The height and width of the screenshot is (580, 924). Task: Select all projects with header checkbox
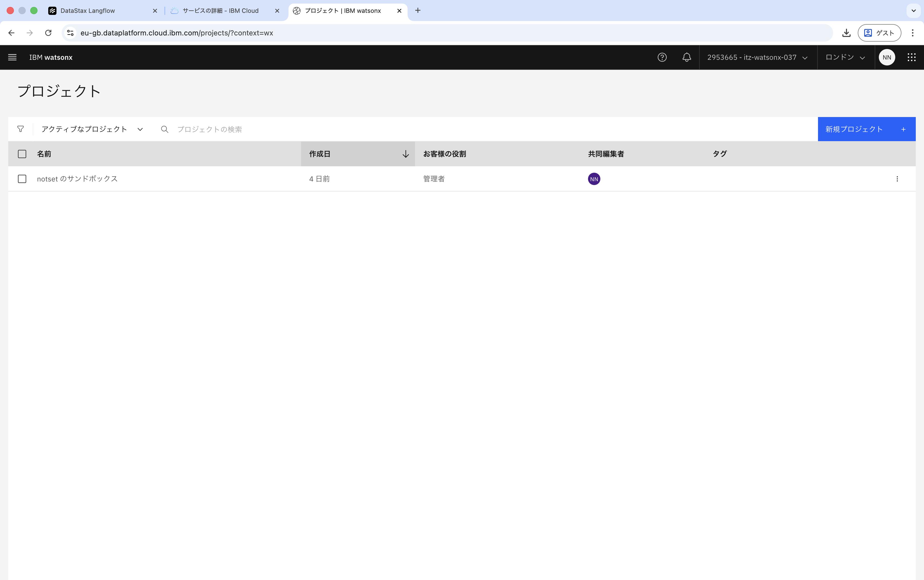[22, 154]
